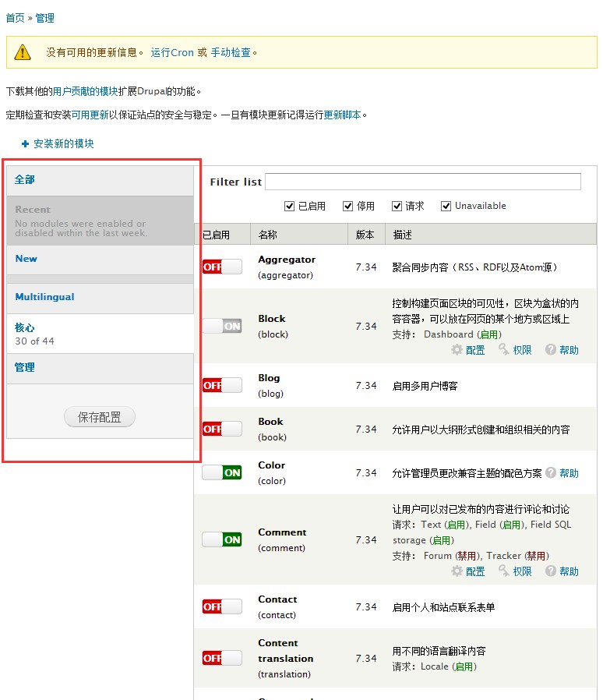The height and width of the screenshot is (700, 603).
Task: Open 帮助 link for Comment module
Action: 569,571
